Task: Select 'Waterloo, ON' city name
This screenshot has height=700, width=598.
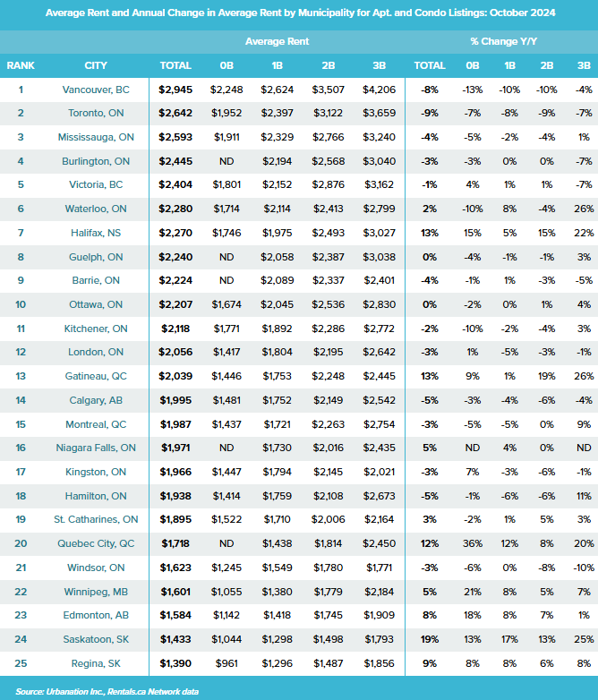Action: pos(96,209)
